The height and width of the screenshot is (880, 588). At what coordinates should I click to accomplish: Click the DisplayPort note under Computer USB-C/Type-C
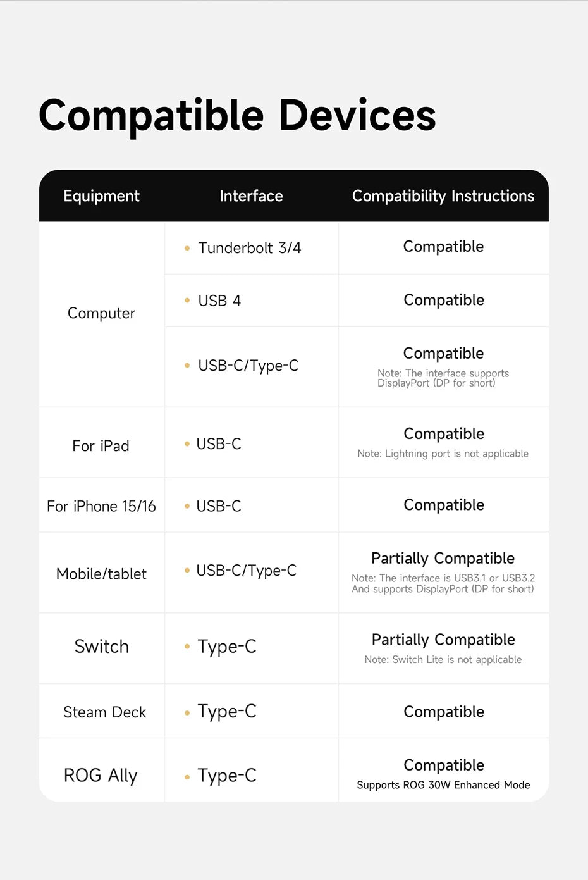click(443, 378)
